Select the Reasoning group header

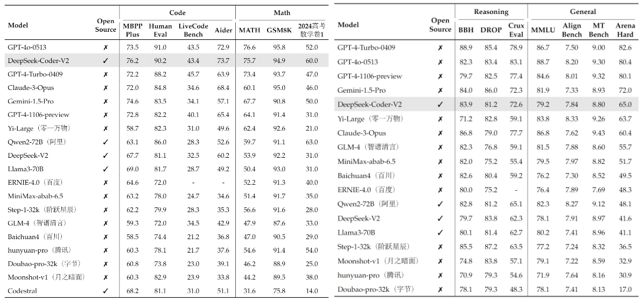point(491,11)
